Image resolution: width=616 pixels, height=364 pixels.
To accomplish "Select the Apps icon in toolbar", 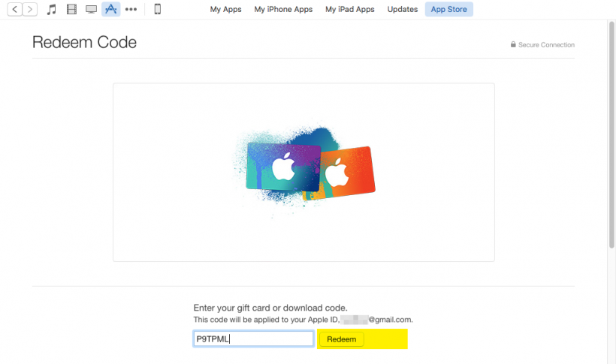I will click(110, 10).
